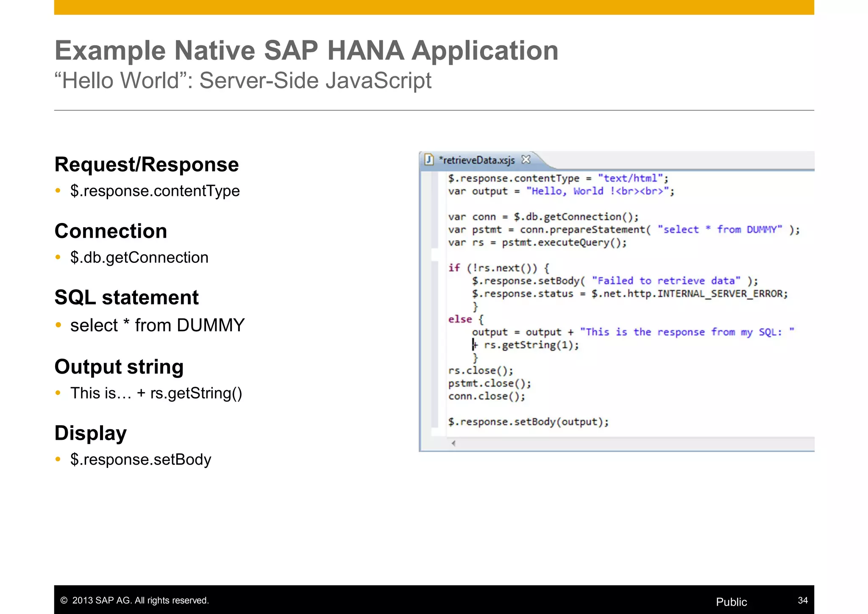868x614 pixels.
Task: Click the slide title Example Native SAP HANA Application
Action: (306, 51)
